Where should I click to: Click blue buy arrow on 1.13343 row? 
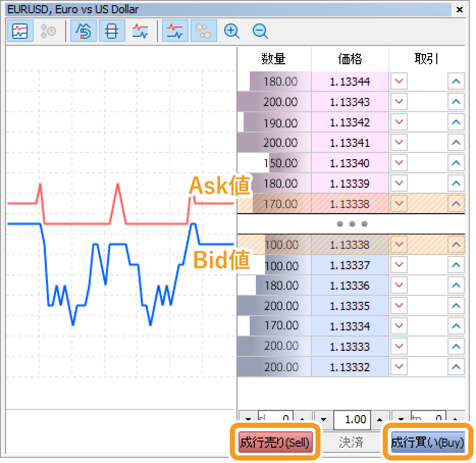point(456,101)
